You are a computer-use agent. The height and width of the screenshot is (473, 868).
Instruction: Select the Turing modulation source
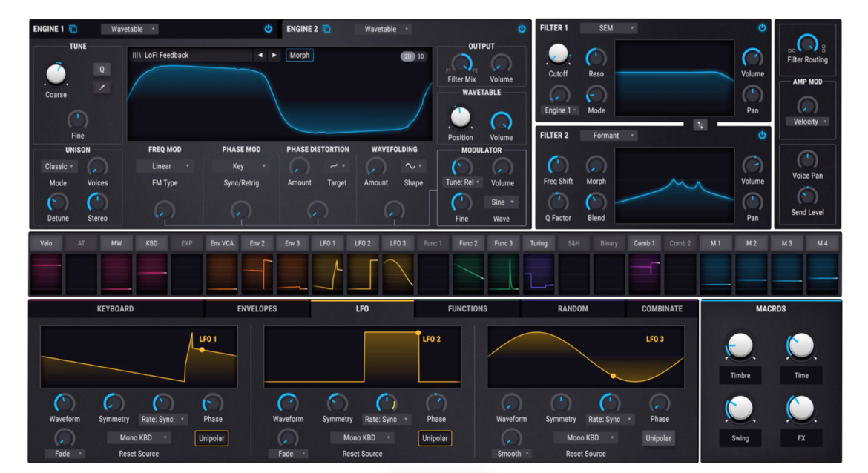pyautogui.click(x=539, y=243)
